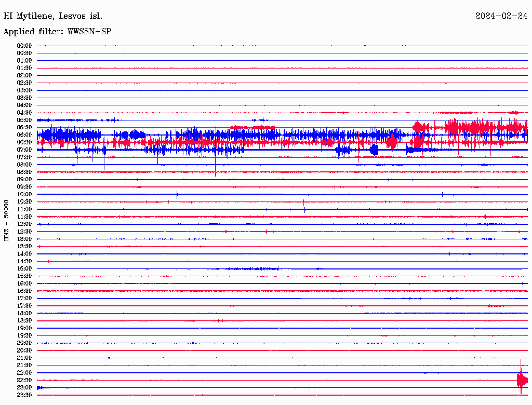Click the 15:00 time label

tap(24, 268)
